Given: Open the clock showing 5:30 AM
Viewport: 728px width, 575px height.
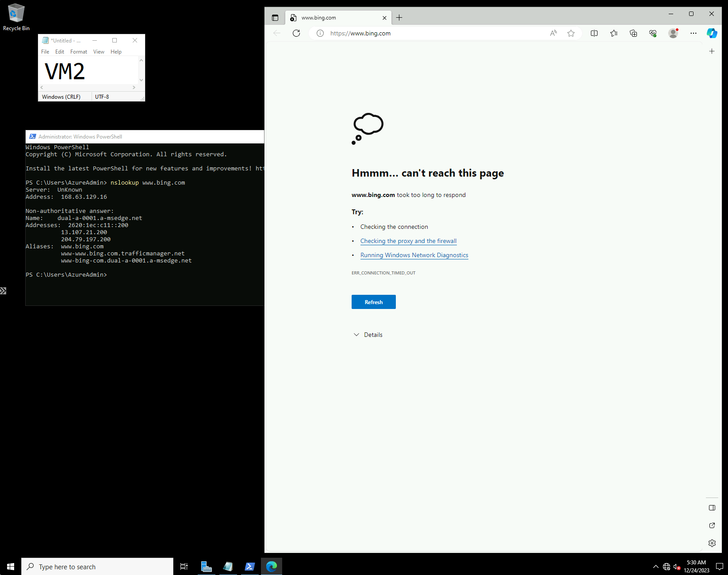Looking at the screenshot, I should pos(697,567).
